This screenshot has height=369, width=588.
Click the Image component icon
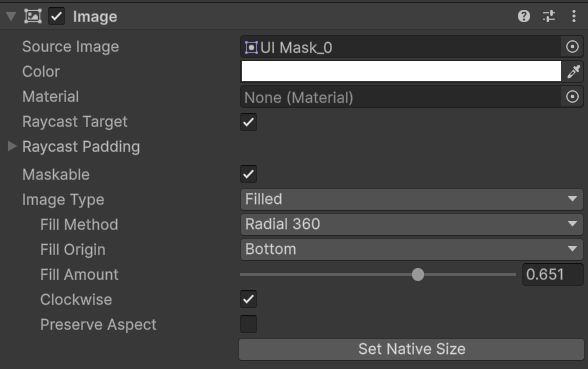click(33, 16)
